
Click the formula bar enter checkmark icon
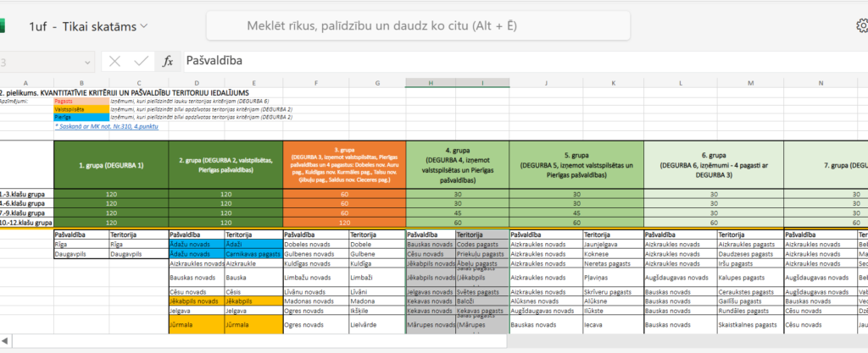(x=141, y=61)
